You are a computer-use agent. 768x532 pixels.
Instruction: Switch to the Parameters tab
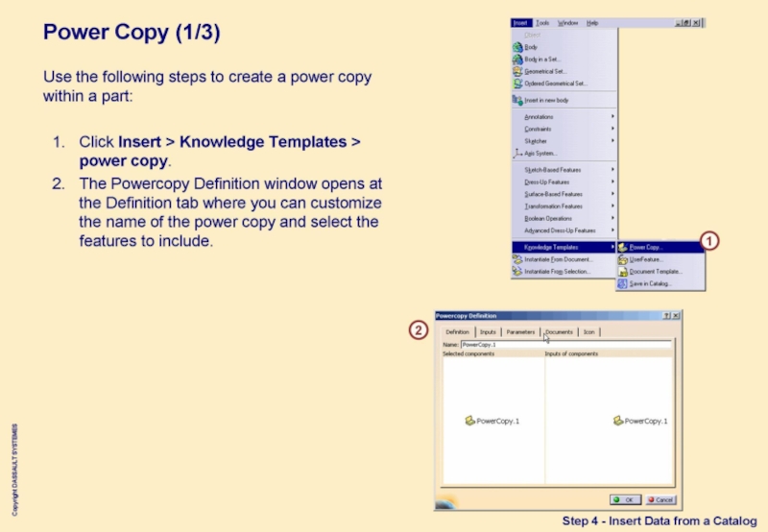click(520, 332)
